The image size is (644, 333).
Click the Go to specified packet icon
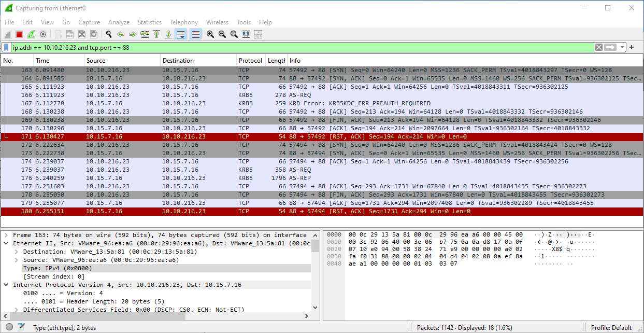[x=145, y=34]
